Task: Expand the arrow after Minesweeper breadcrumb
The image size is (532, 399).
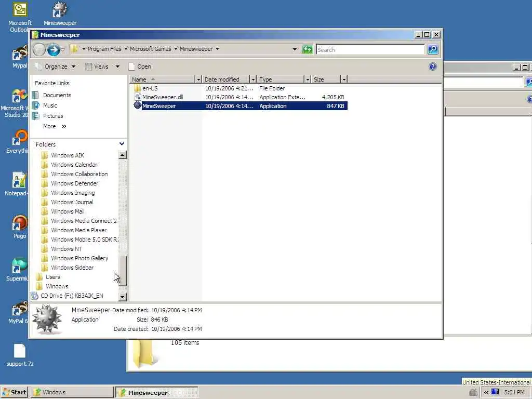Action: click(217, 49)
